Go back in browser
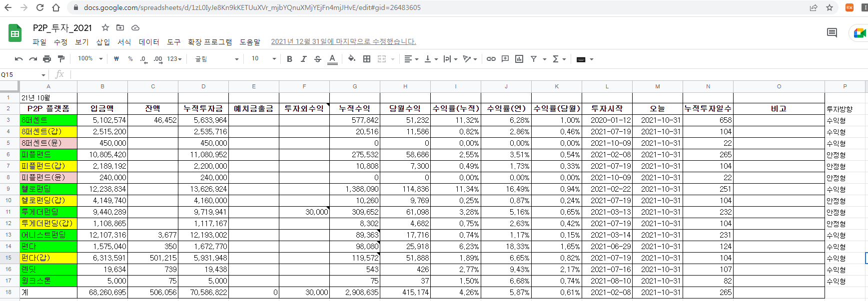868x301 pixels. [8, 7]
